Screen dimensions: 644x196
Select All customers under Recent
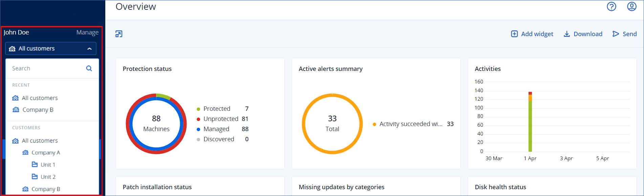tap(40, 98)
